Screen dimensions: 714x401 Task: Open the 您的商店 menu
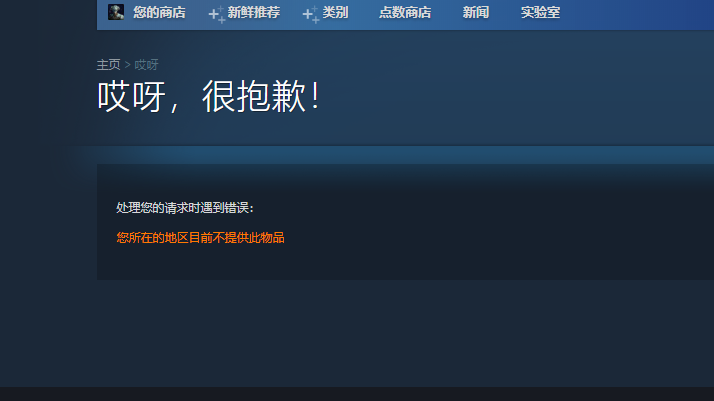[x=159, y=13]
